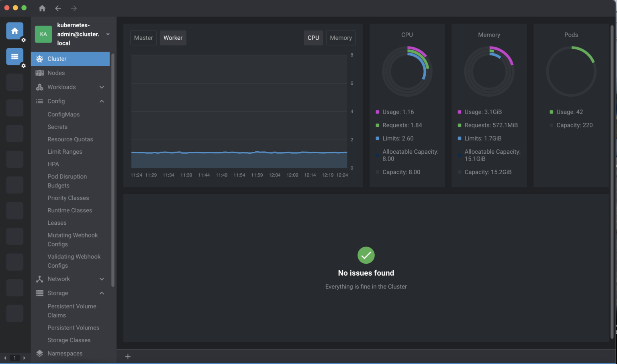Toggle the chart to Memory metrics
This screenshot has width=617, height=364.
pos(341,38)
